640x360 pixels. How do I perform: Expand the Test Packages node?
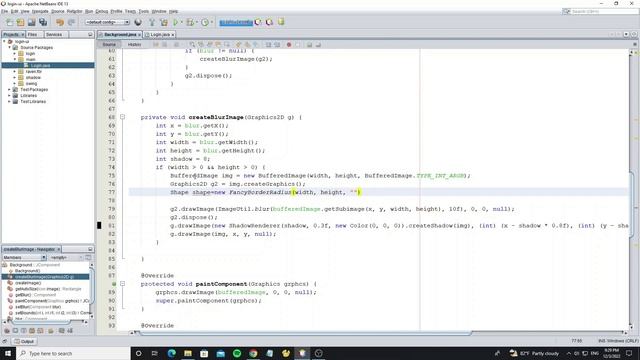point(9,89)
